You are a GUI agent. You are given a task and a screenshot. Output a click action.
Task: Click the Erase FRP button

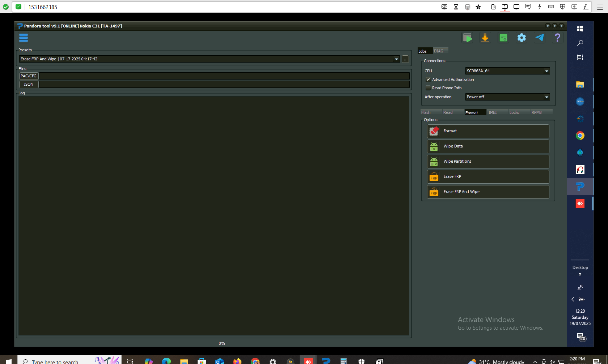(488, 177)
